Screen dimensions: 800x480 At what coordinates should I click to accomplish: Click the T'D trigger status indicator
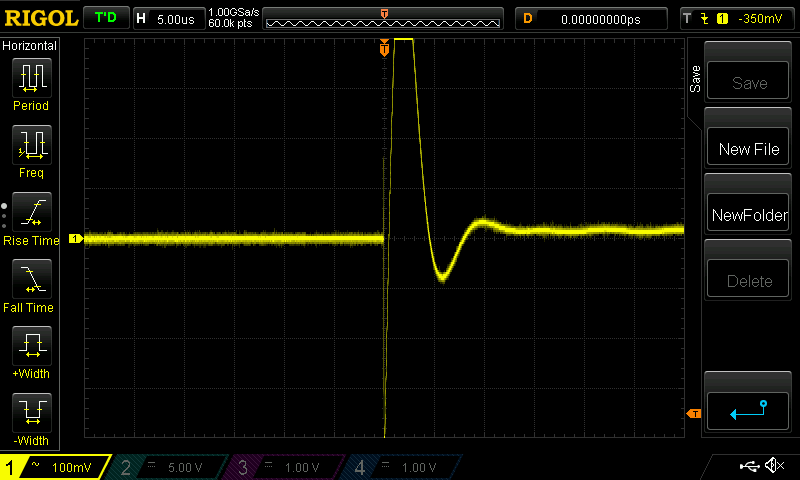tap(106, 18)
